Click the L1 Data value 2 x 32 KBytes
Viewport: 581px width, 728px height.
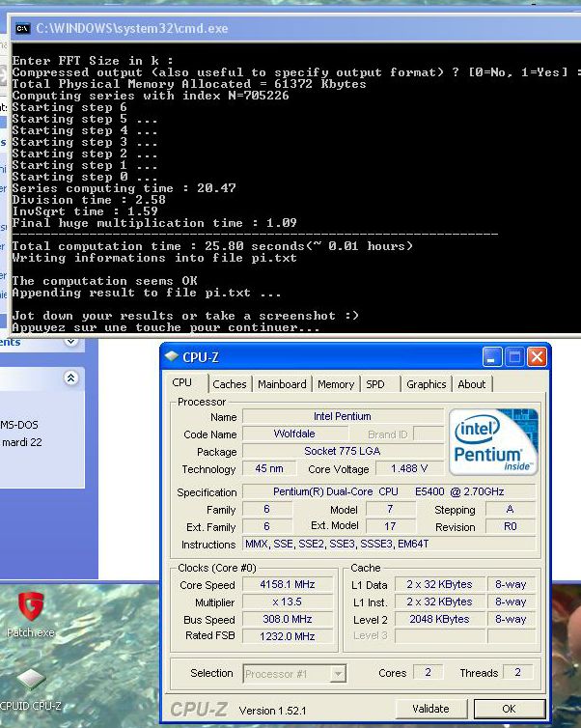pyautogui.click(x=439, y=584)
